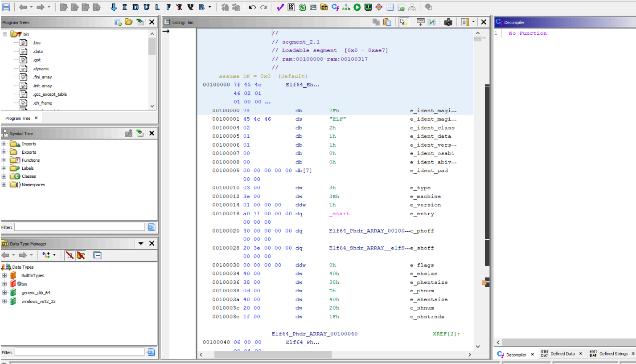Viewport: 636px width, 364px height.
Task: Click the Listing horizontal scrollbar thumb
Action: point(273,355)
